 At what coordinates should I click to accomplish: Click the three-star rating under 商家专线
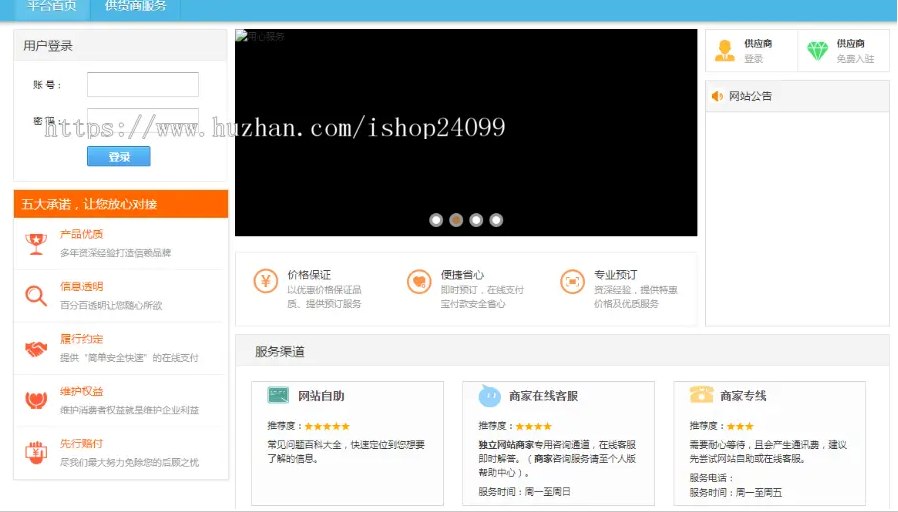741,426
